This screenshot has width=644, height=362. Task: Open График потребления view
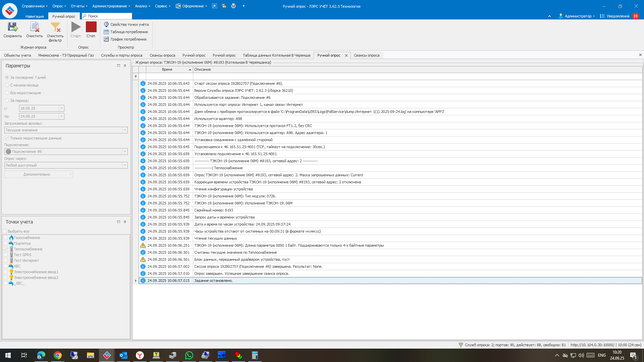[x=125, y=39]
